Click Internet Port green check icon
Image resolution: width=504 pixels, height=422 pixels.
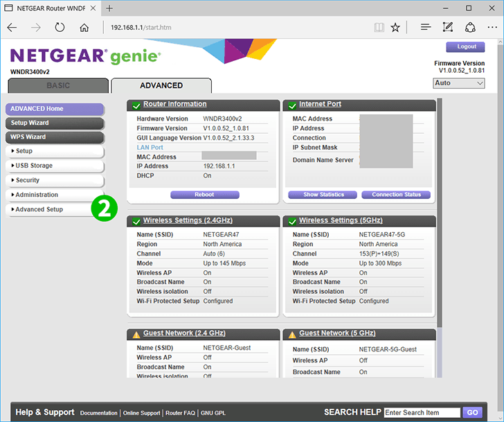pyautogui.click(x=292, y=105)
